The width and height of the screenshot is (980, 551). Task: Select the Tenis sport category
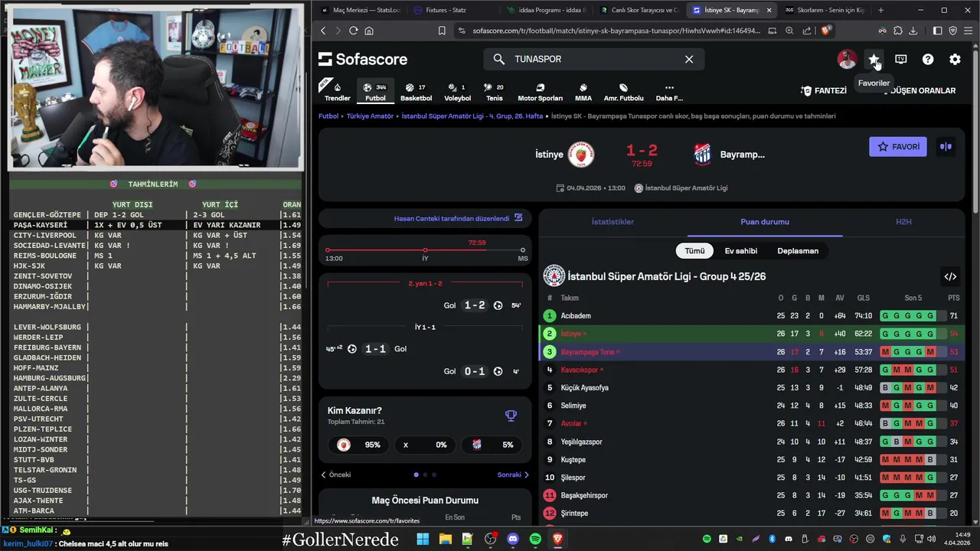[x=495, y=91]
